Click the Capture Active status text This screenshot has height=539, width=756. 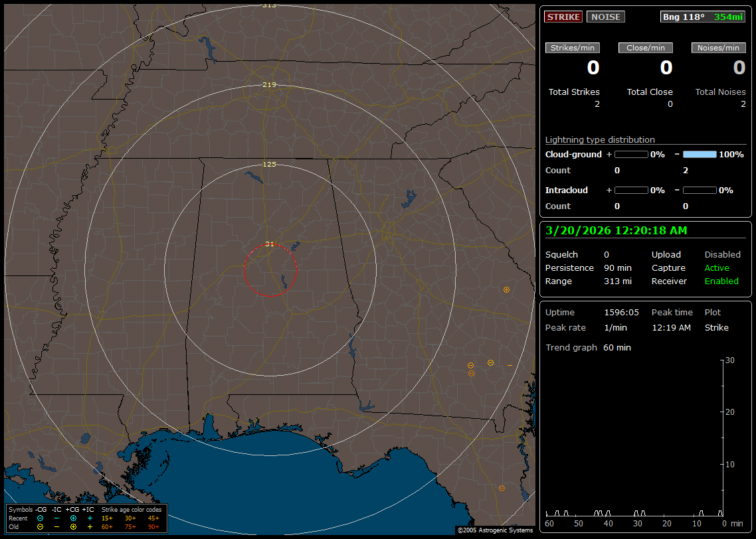tap(717, 268)
